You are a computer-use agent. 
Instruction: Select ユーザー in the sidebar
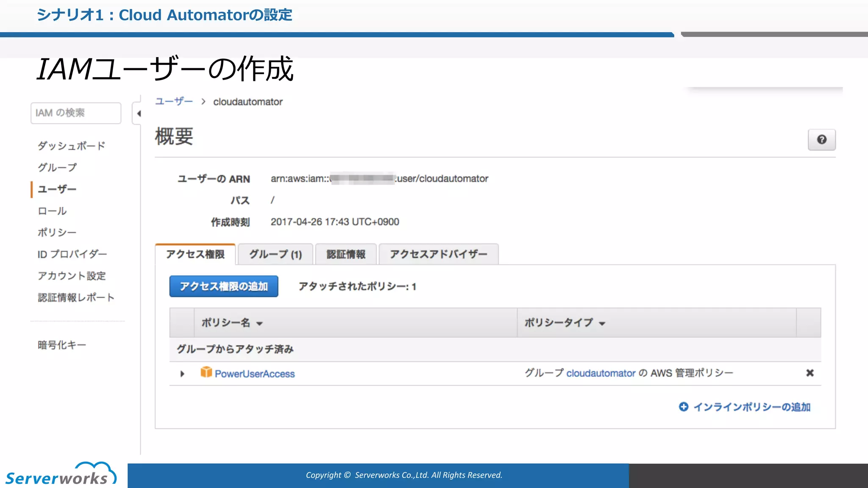(57, 189)
